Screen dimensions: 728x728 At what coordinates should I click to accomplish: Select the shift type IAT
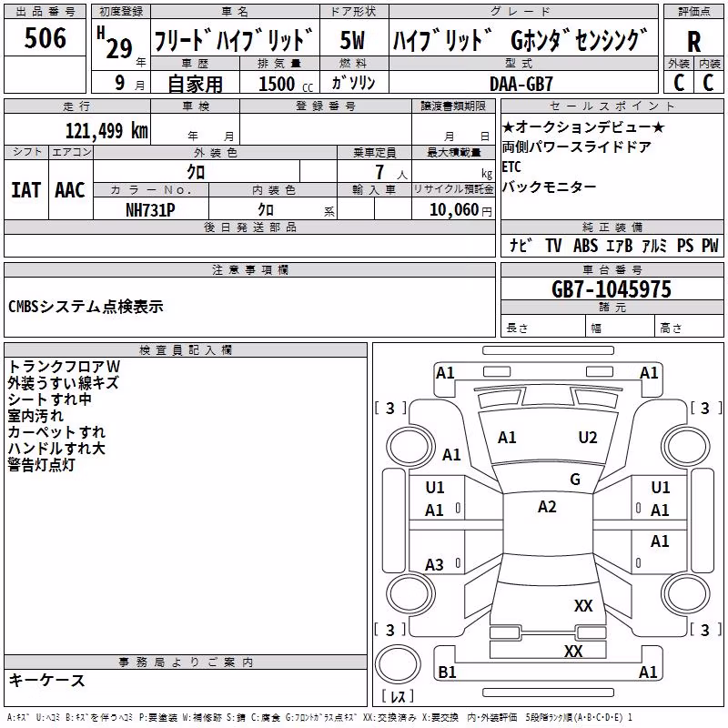click(26, 190)
